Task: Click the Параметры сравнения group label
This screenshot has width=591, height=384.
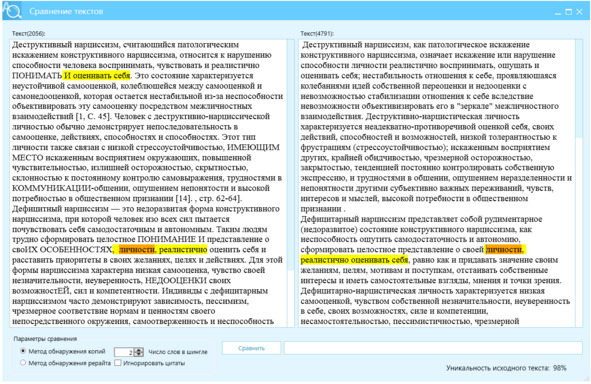Action: point(45,338)
